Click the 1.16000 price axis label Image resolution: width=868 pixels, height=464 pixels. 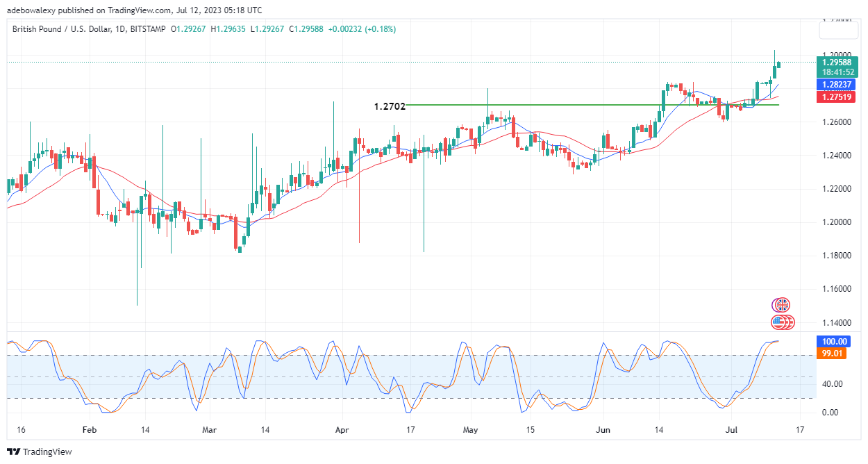836,289
